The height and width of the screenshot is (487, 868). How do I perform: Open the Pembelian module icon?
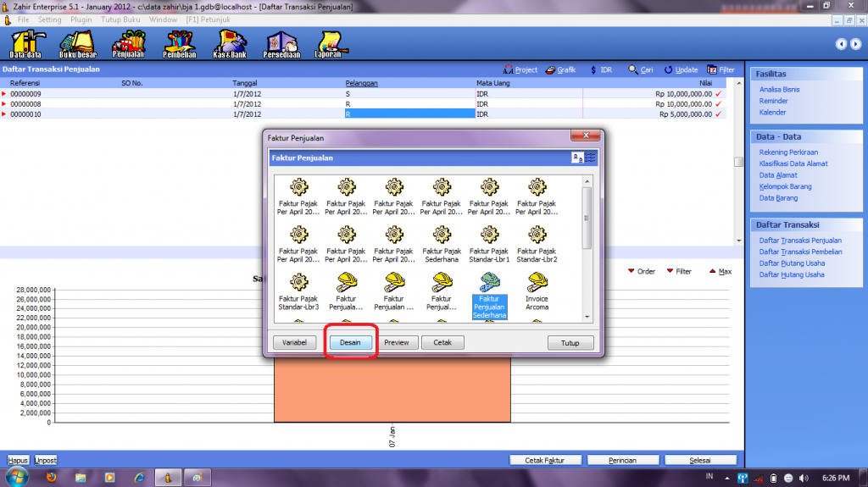(x=180, y=44)
